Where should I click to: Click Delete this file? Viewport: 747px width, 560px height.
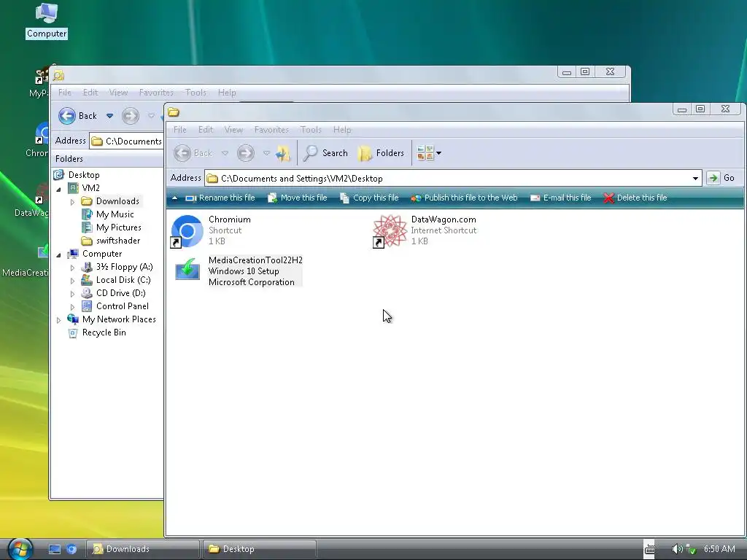click(x=635, y=198)
